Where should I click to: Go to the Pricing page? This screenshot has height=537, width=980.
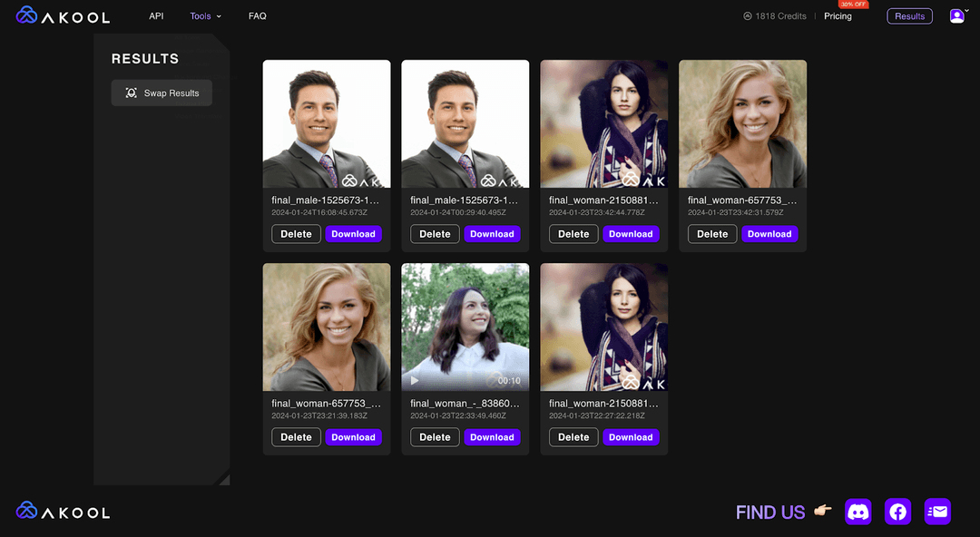838,16
